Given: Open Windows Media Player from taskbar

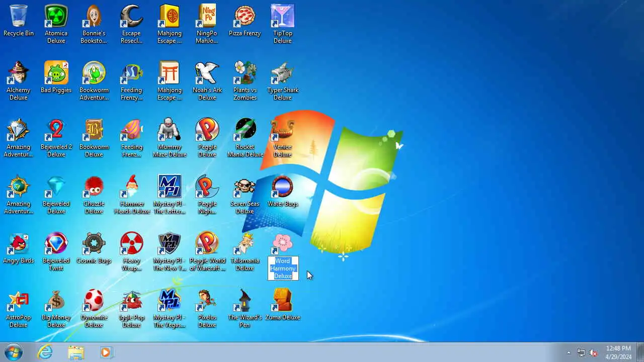Looking at the screenshot, I should [x=106, y=352].
